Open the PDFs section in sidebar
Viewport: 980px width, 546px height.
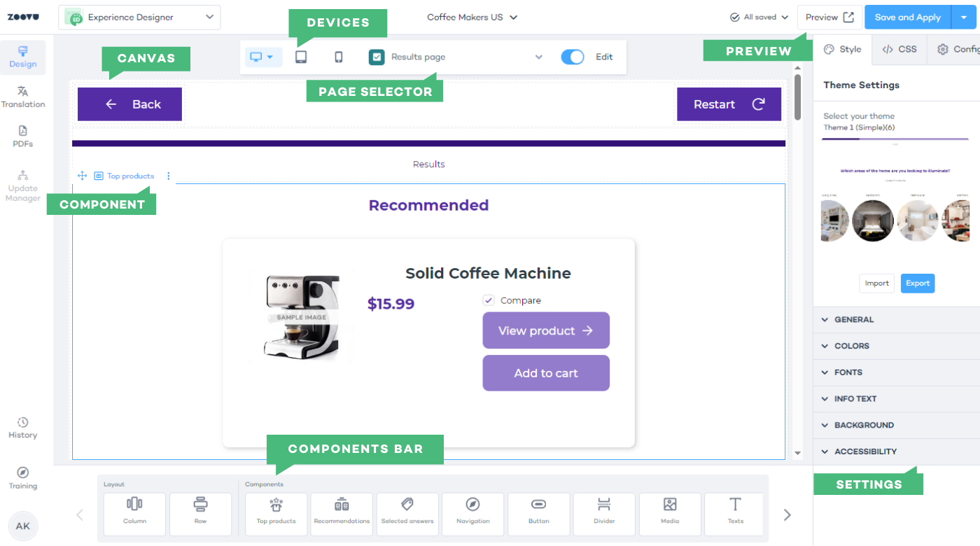pos(23,136)
